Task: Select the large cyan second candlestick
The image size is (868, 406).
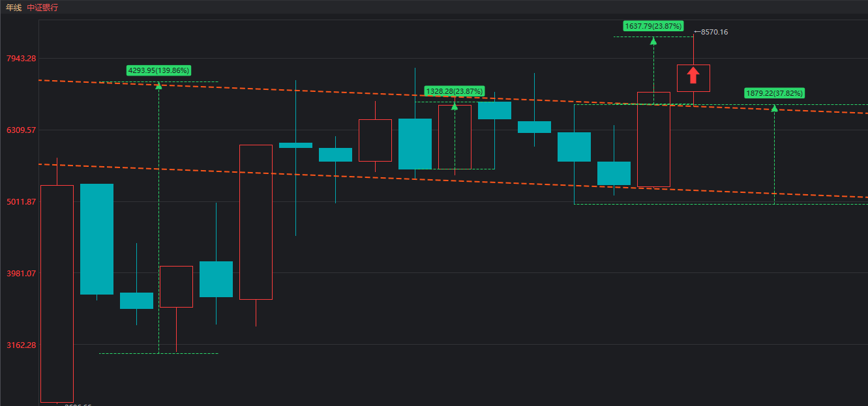Action: pyautogui.click(x=97, y=239)
